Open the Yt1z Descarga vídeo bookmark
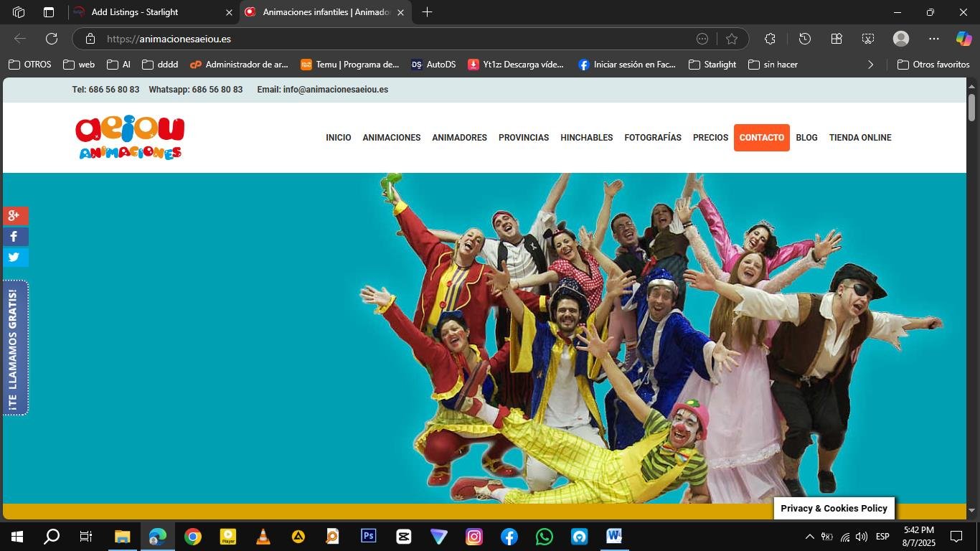This screenshot has width=980, height=551. tap(516, 65)
